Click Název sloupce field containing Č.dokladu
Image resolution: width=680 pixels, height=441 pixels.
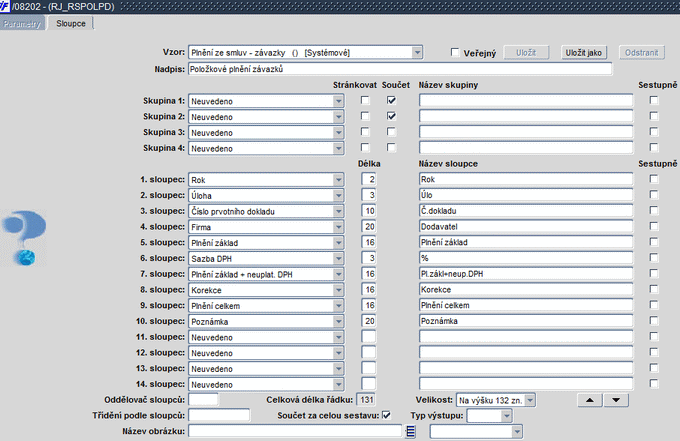click(x=526, y=211)
